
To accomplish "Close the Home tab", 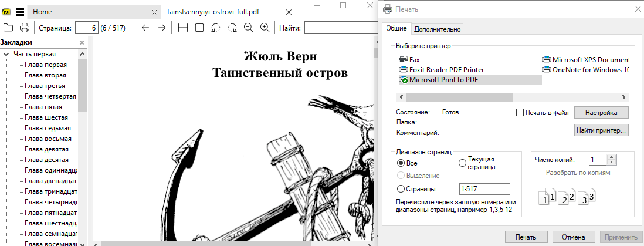I will tap(154, 12).
